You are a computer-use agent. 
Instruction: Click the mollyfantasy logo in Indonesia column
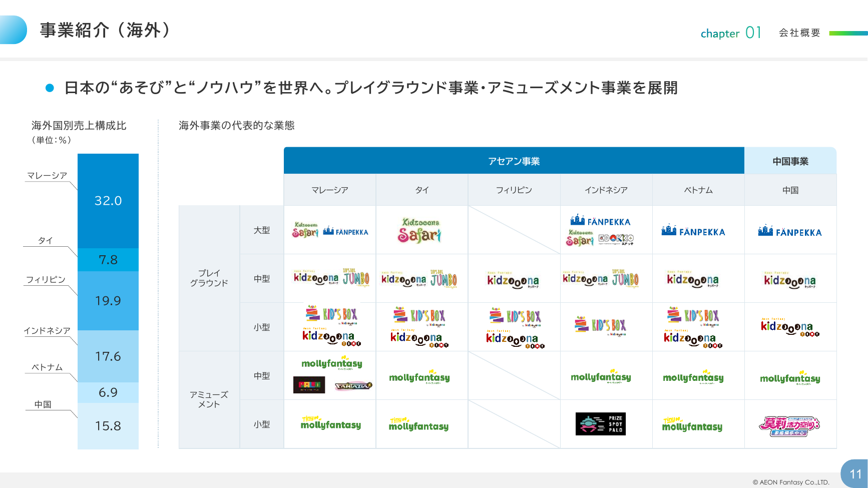point(601,377)
